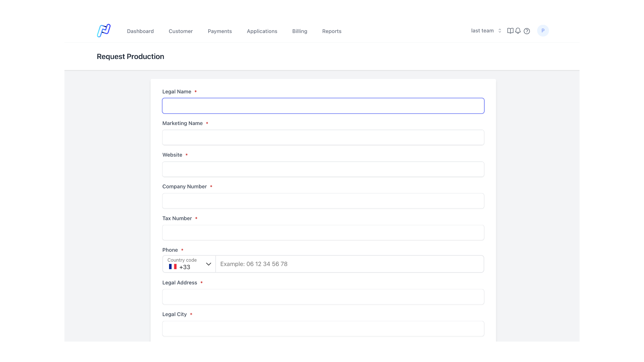Click the Tax Number input field
The image size is (644, 362).
point(323,233)
